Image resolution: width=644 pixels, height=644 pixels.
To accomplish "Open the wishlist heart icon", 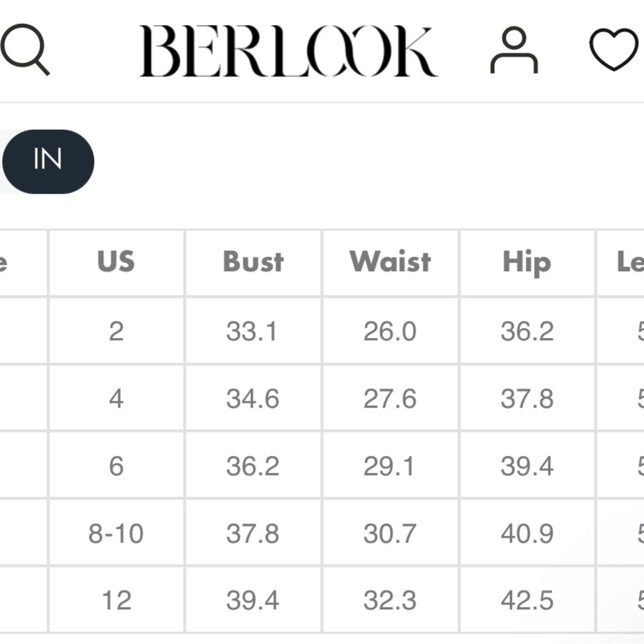I will (614, 50).
